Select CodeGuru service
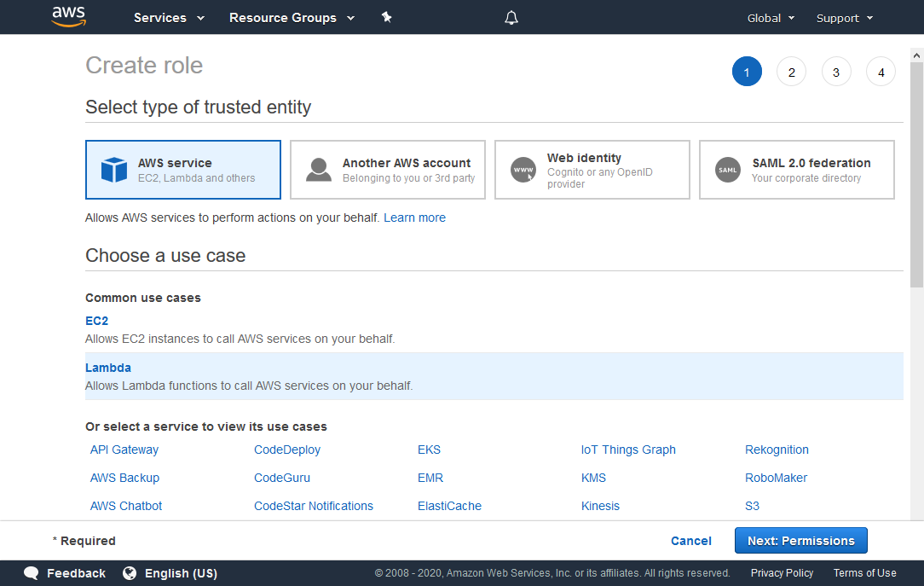This screenshot has width=924, height=586. coord(281,479)
